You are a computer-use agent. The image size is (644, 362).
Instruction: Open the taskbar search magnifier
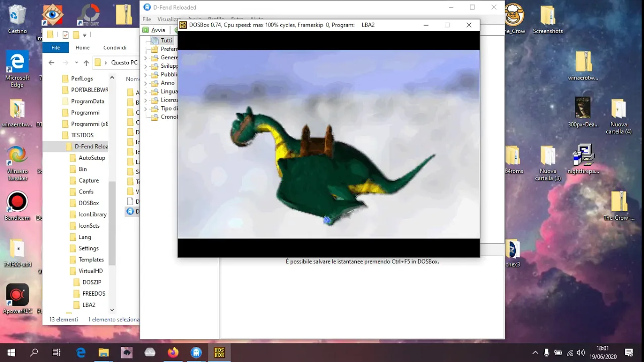coord(34,352)
